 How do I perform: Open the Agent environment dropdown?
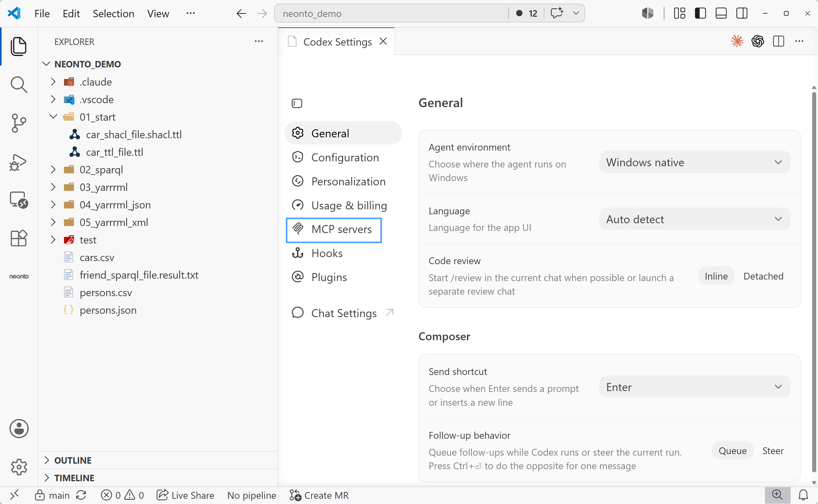(695, 162)
